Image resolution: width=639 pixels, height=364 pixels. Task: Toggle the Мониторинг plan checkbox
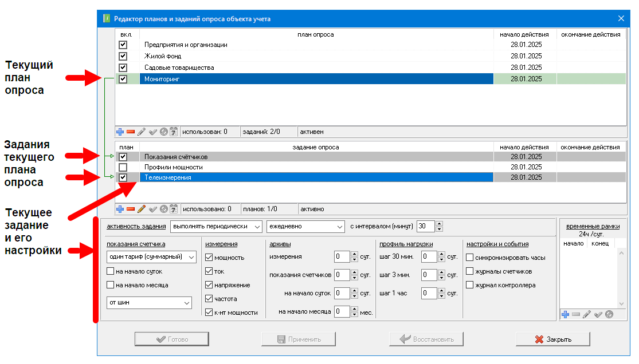[123, 79]
